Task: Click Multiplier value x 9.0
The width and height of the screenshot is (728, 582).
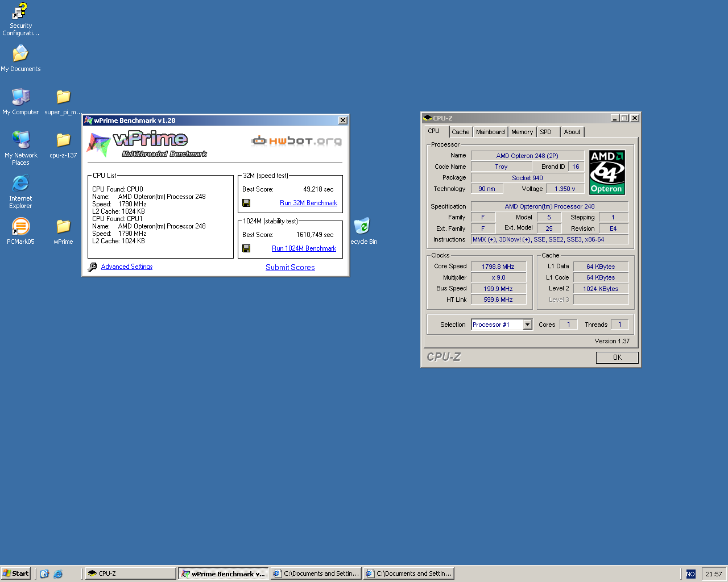Action: click(x=498, y=277)
